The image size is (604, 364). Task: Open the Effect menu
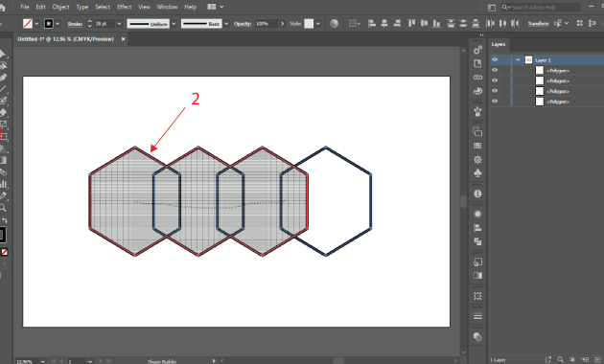coord(124,7)
